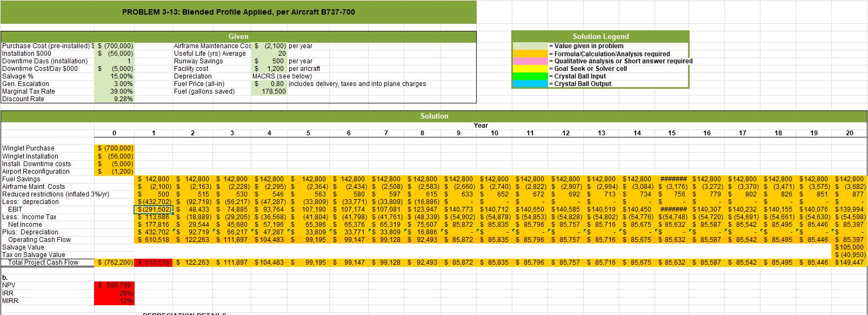Select Reduced restrictions year 20 cell 877

[x=850, y=194]
